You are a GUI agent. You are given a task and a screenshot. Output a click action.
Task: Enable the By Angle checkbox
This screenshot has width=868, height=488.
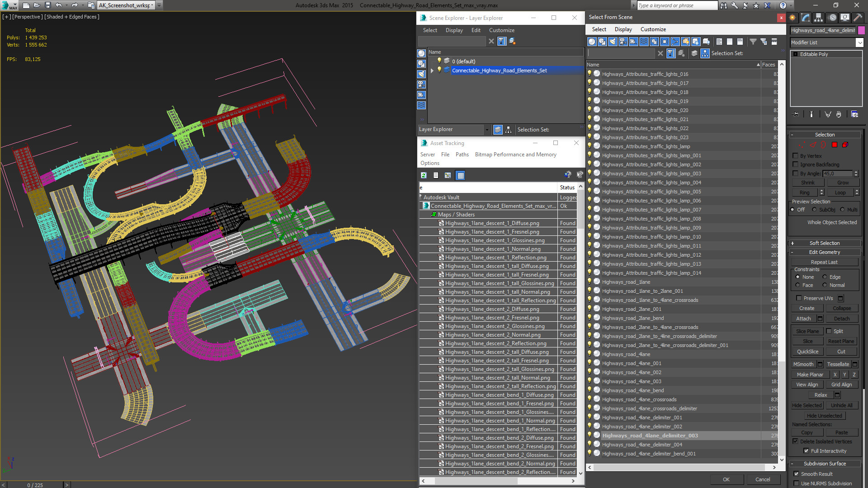pos(795,174)
